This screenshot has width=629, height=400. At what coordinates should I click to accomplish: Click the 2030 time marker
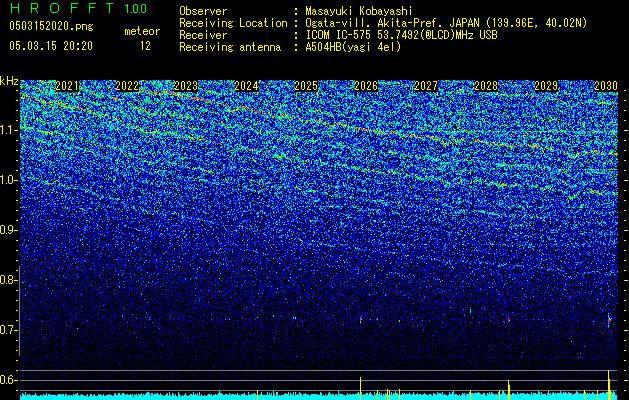606,85
